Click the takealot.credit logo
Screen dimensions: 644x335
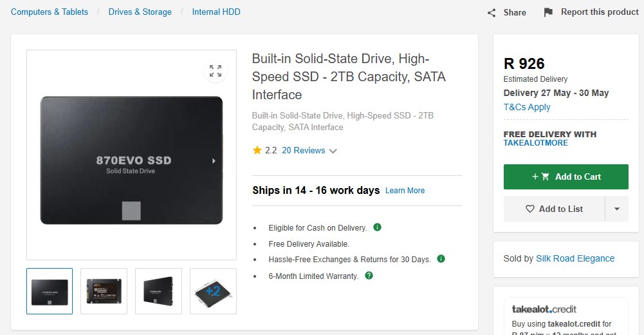tap(544, 309)
